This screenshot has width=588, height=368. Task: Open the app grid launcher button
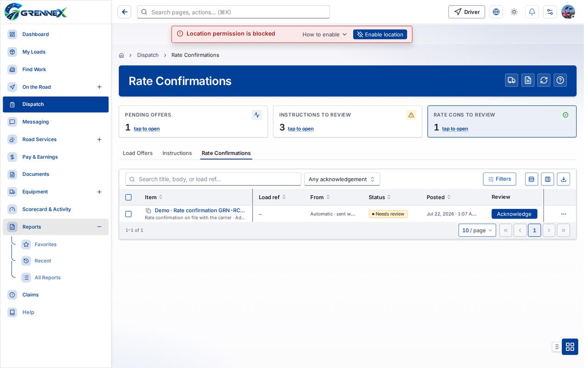[570, 346]
